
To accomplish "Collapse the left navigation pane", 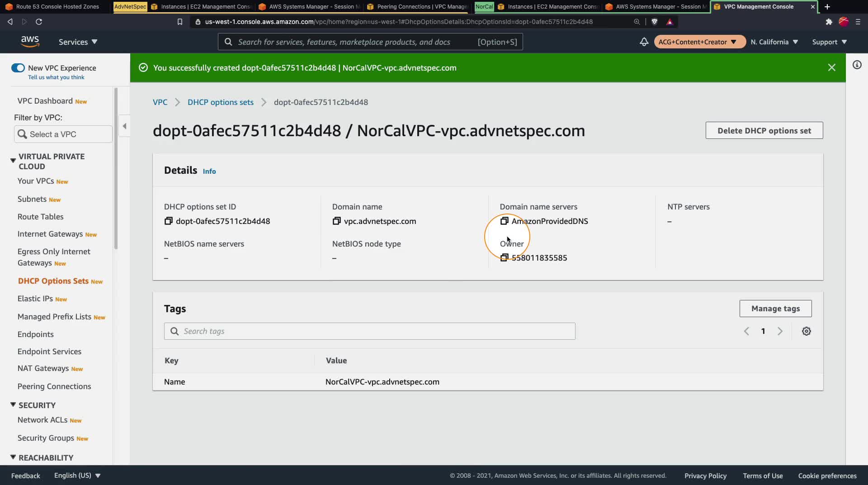I will pos(124,126).
